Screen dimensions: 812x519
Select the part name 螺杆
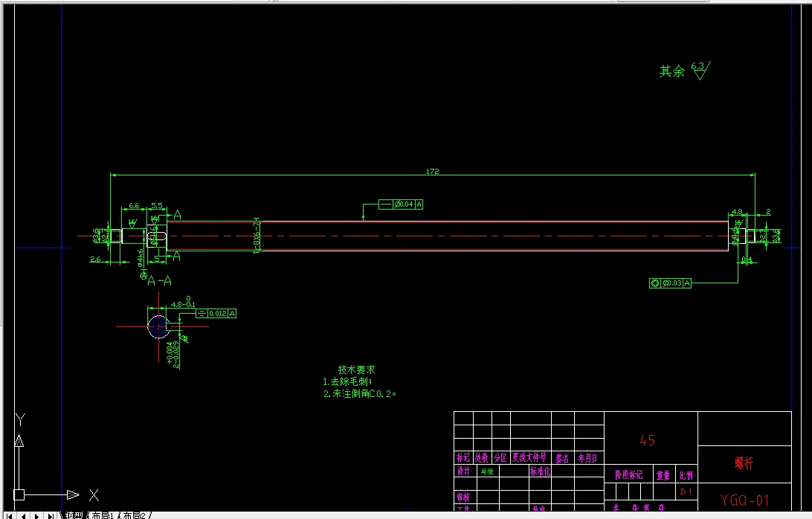(744, 463)
